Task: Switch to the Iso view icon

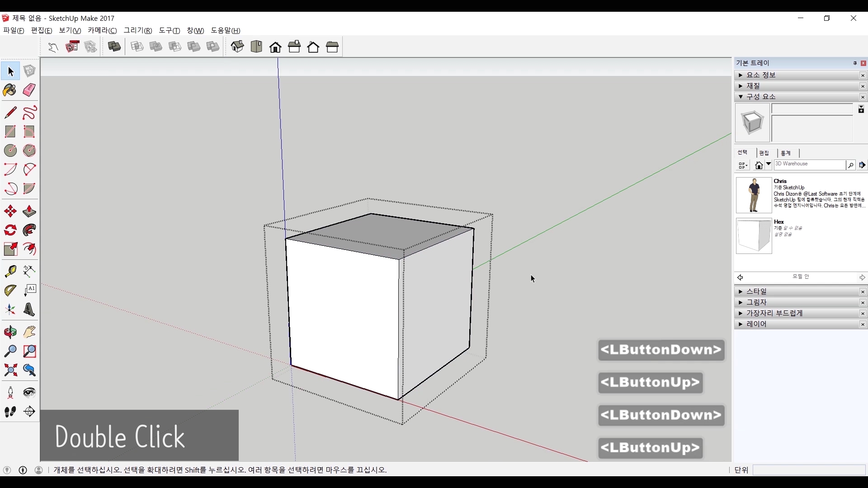Action: pyautogui.click(x=237, y=47)
